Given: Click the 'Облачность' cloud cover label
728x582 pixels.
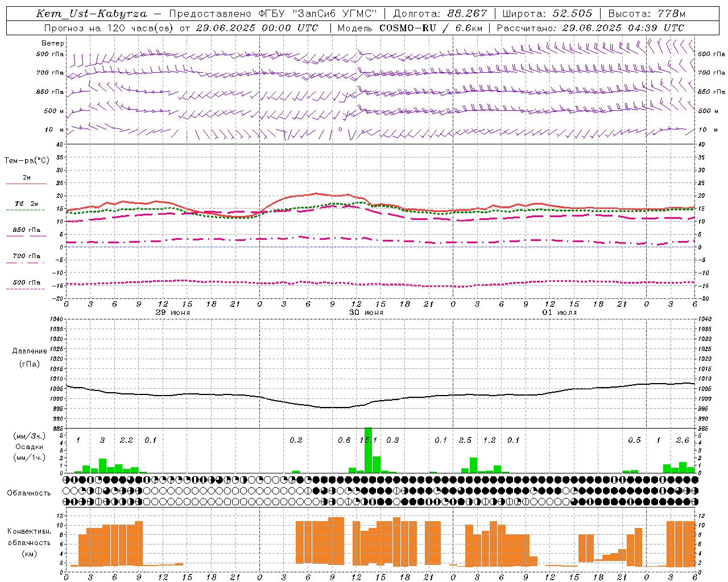Looking at the screenshot, I should tap(29, 493).
